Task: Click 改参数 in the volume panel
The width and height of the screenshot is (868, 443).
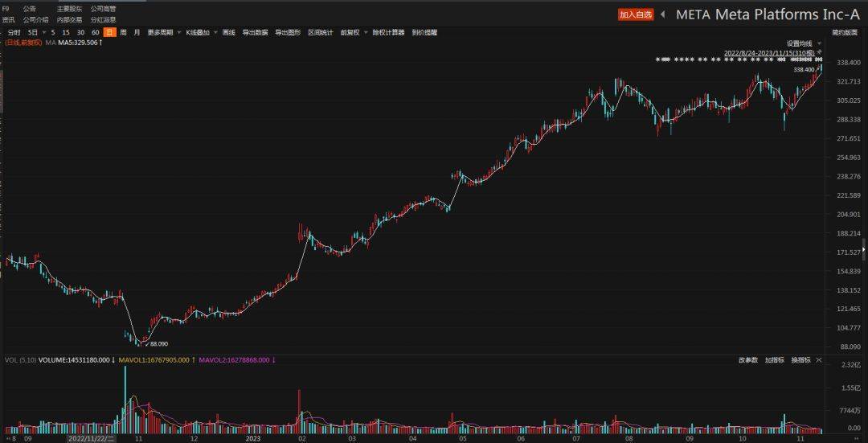Action: point(748,360)
